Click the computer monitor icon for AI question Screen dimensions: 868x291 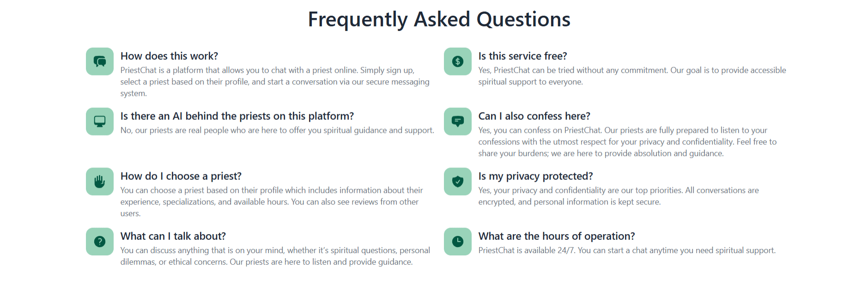100,121
